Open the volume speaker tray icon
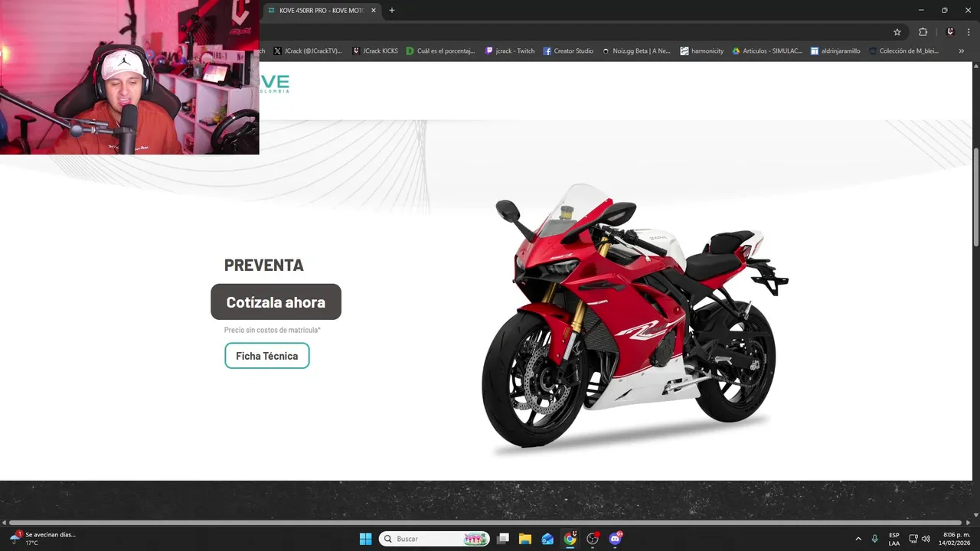Screen dimensions: 980x551 click(x=926, y=539)
